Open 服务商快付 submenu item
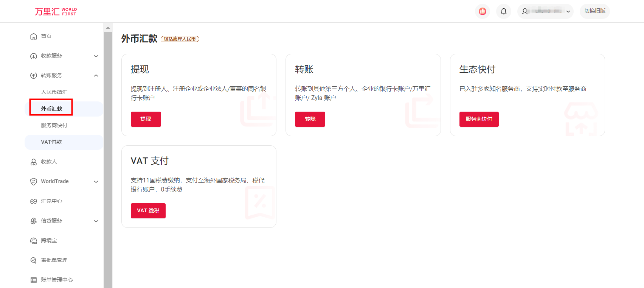 [54, 125]
